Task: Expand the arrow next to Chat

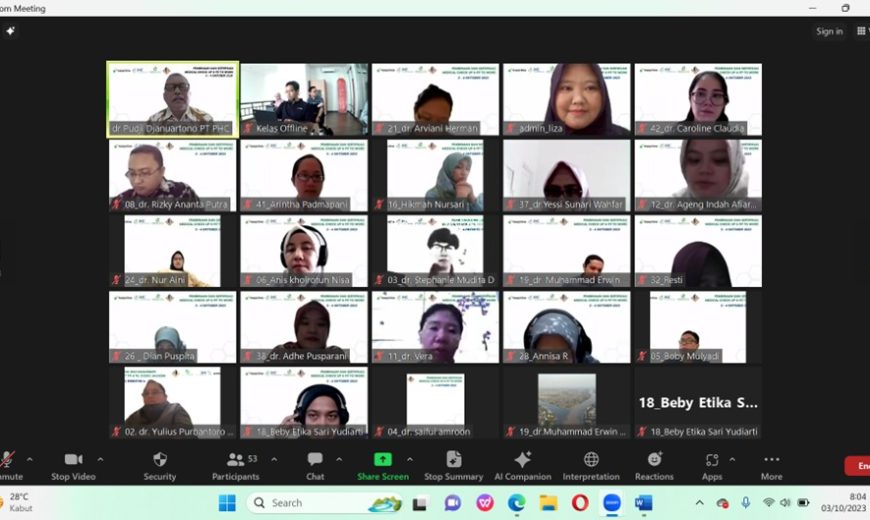Action: (339, 460)
